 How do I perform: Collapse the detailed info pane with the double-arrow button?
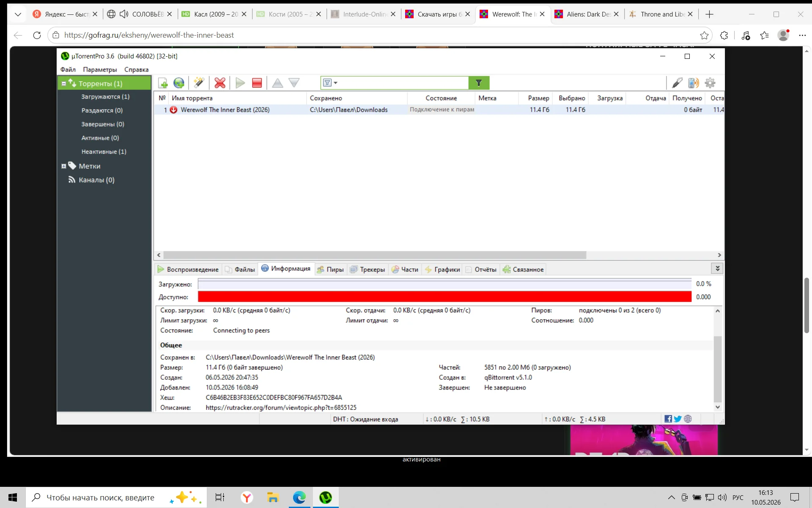point(717,268)
